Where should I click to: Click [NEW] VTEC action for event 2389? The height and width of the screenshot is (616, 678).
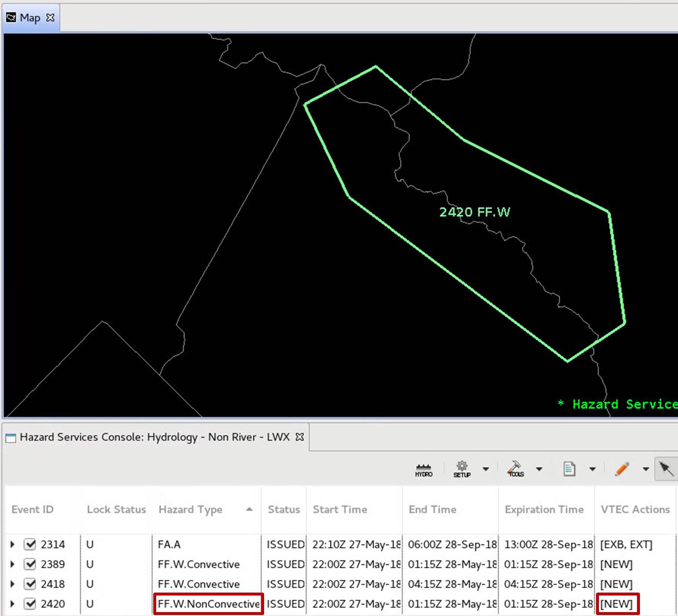(x=616, y=564)
